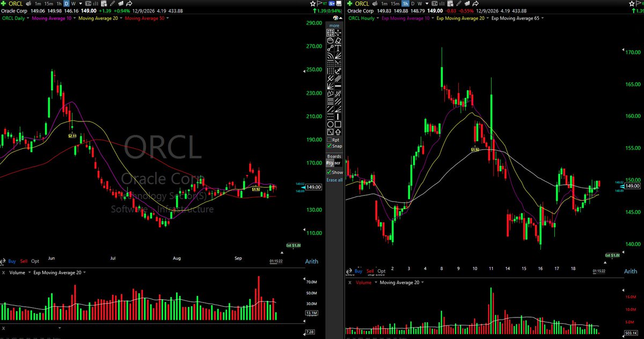The width and height of the screenshot is (644, 339).
Task: Click more at top of drawing palette
Action: coord(334,25)
